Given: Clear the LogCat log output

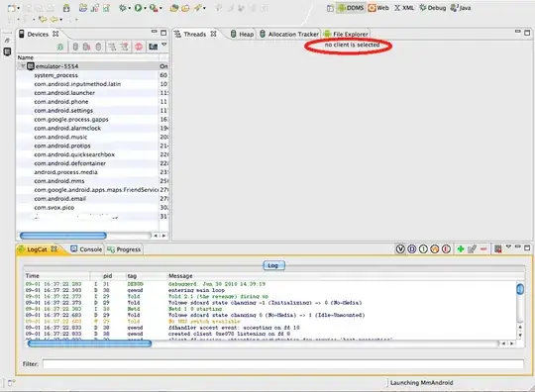Looking at the screenshot, I should point(497,249).
